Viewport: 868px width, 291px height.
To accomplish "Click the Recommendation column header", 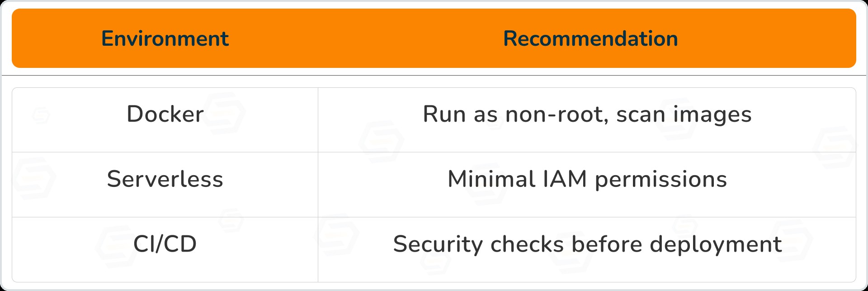I will pyautogui.click(x=590, y=39).
